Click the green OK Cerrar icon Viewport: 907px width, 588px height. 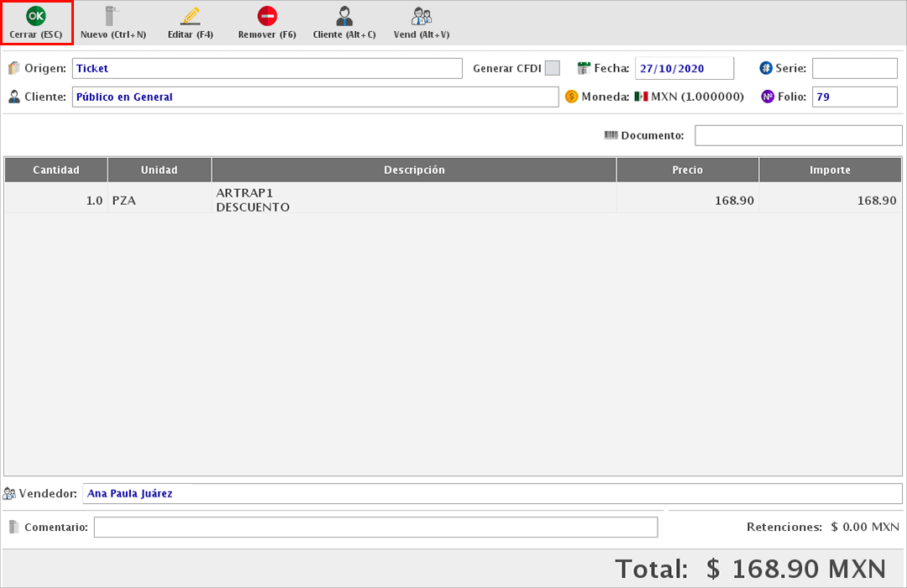point(36,16)
